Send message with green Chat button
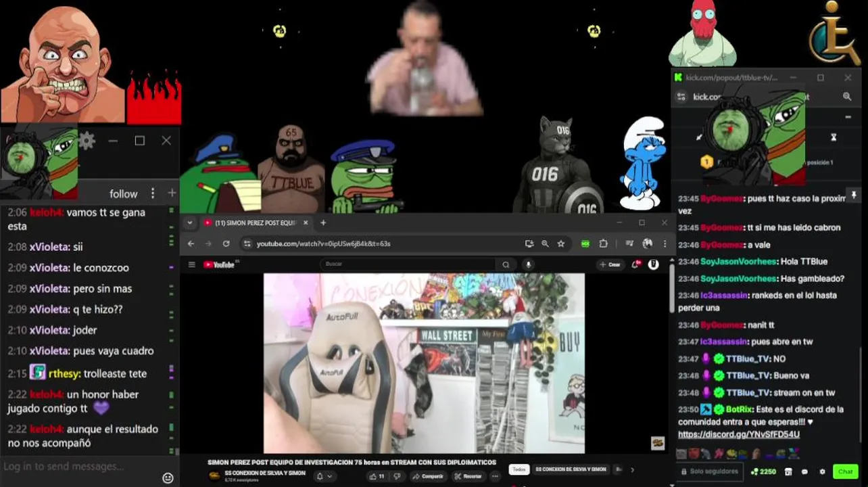Viewport: 868px width, 487px height. coord(845,471)
